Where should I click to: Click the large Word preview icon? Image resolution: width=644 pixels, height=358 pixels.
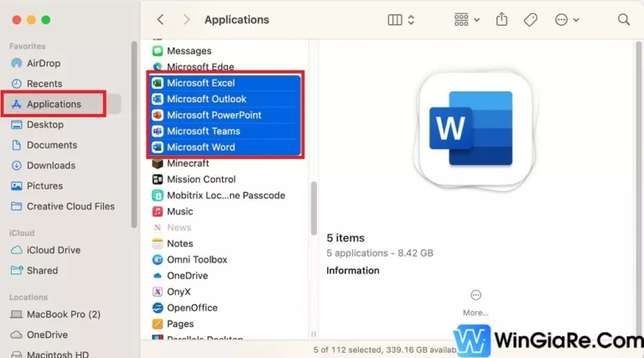click(470, 128)
